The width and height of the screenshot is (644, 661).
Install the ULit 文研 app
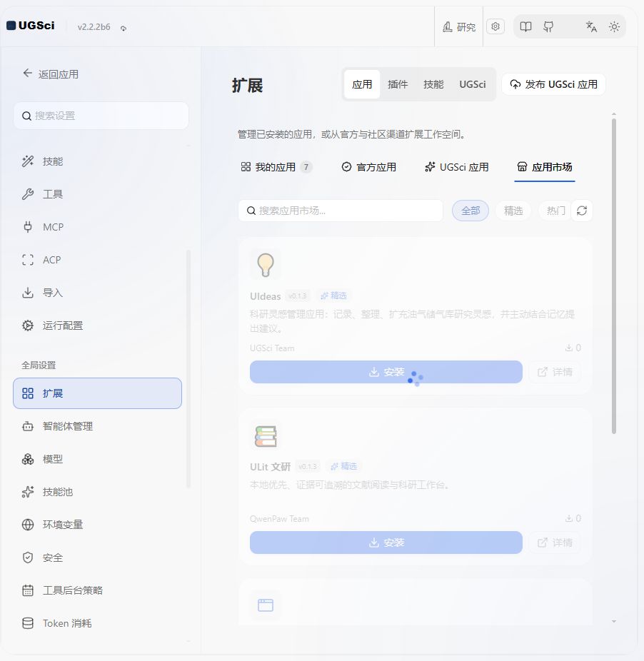pyautogui.click(x=386, y=542)
